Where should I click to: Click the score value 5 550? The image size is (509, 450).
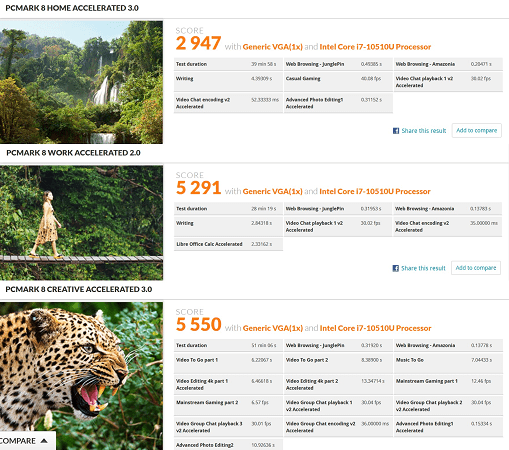198,325
